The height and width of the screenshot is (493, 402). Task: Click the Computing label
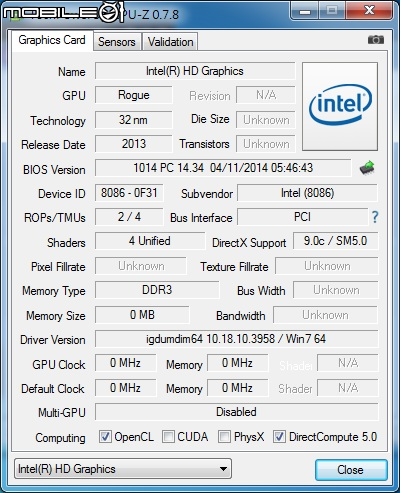(x=60, y=438)
